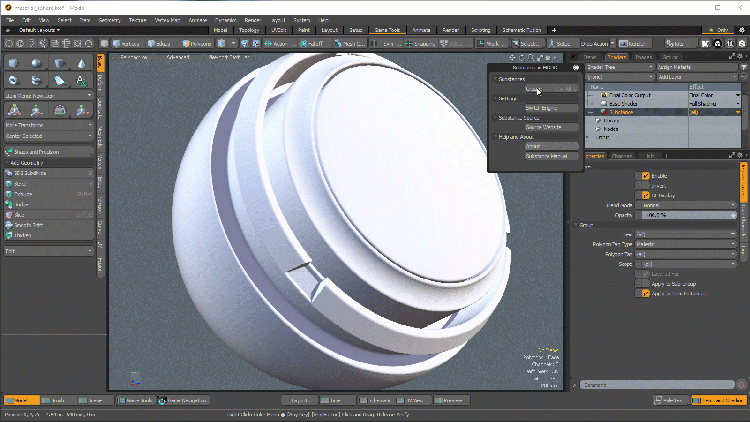Click the Polygons selection mode button
Viewport: 750px width, 422px height.
coord(199,44)
